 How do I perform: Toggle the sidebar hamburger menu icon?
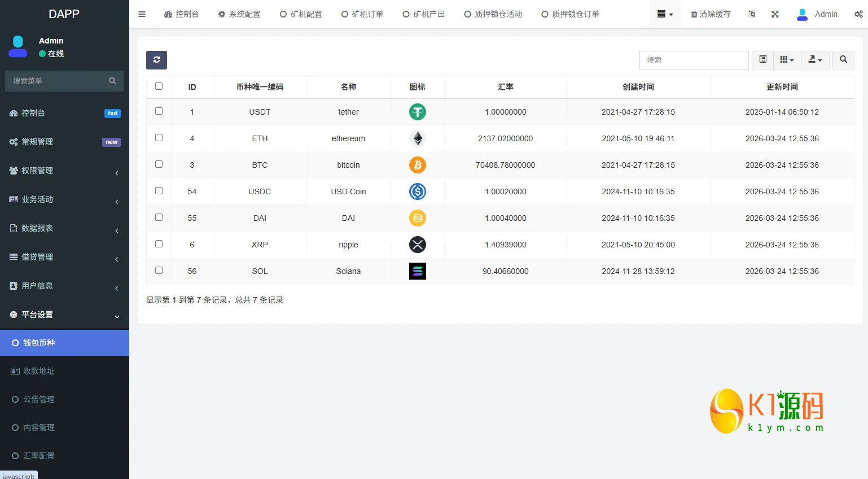click(142, 14)
